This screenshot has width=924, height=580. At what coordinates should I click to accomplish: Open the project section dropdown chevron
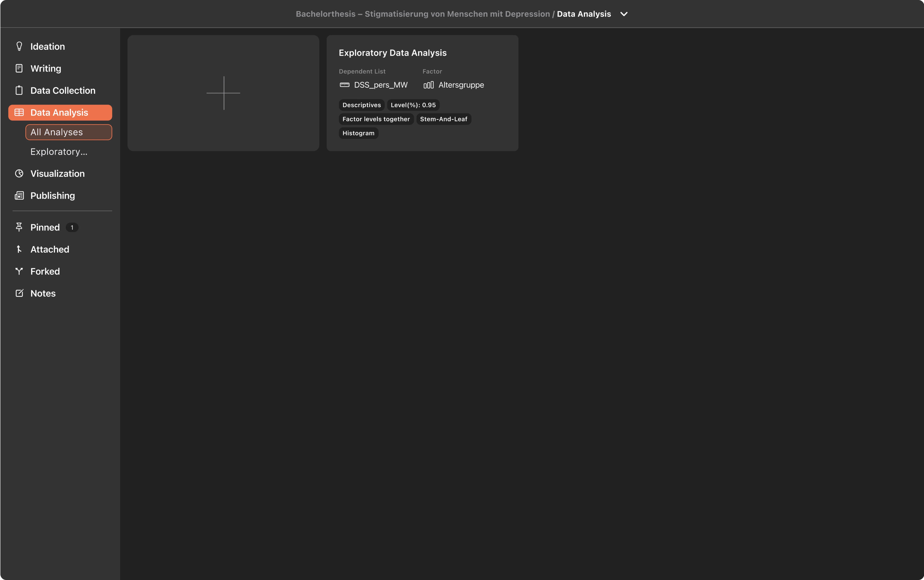pos(624,14)
